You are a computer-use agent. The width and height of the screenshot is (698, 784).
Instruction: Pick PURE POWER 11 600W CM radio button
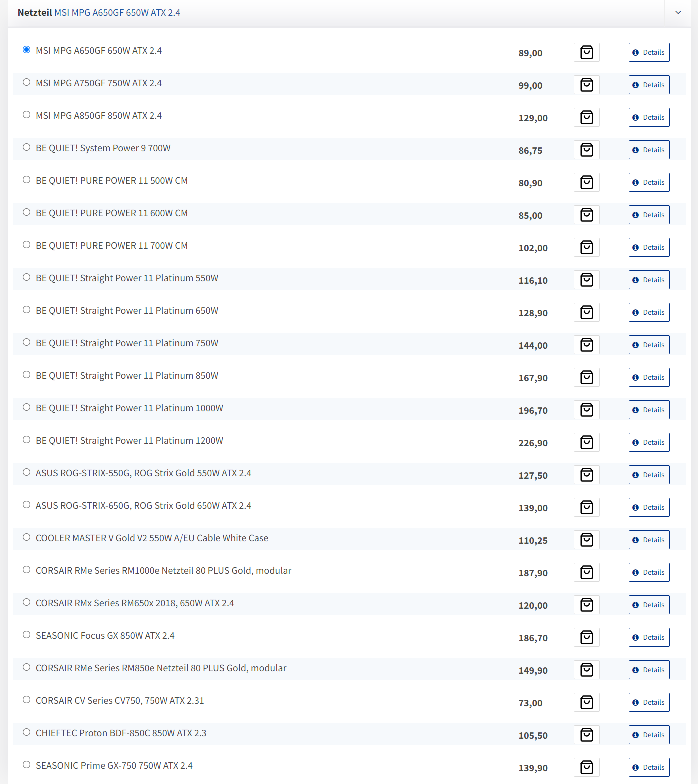pyautogui.click(x=27, y=212)
